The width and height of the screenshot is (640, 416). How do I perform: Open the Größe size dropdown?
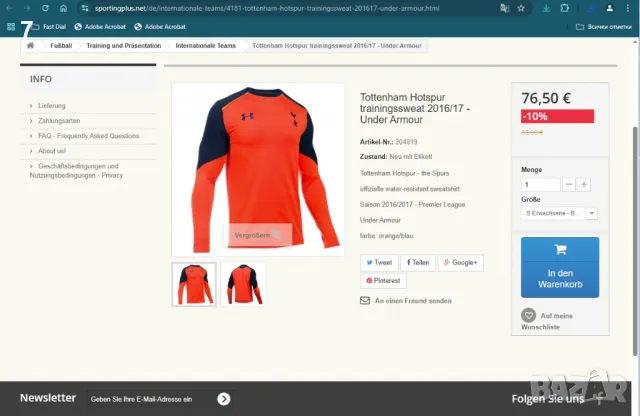(x=559, y=214)
